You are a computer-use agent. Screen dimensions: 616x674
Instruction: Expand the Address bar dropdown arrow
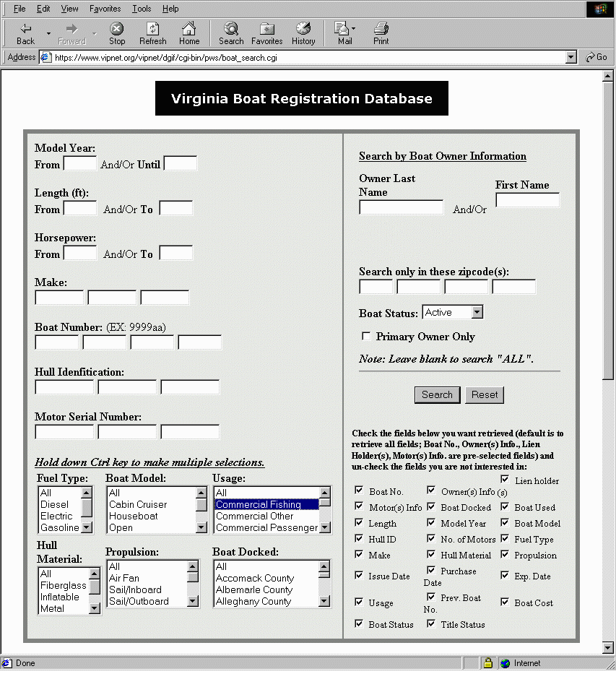[571, 57]
